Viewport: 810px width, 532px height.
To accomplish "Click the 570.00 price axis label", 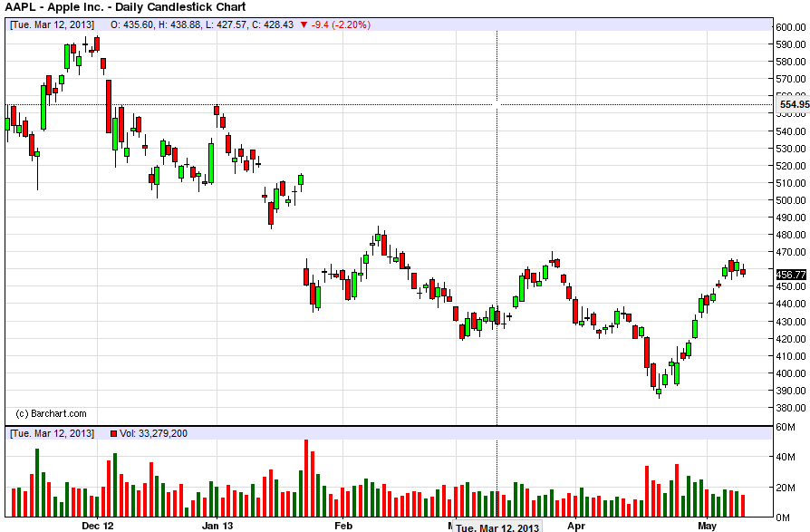I will 791,79.
